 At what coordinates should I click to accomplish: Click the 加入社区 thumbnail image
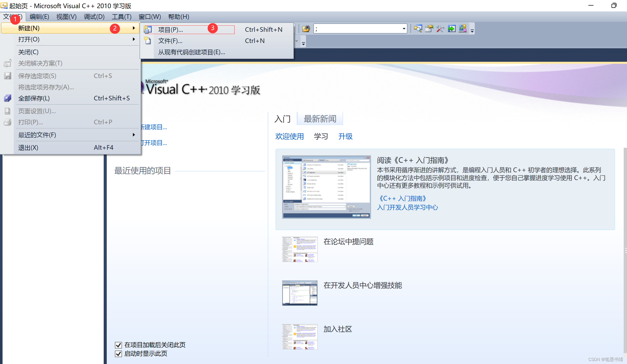tap(299, 337)
